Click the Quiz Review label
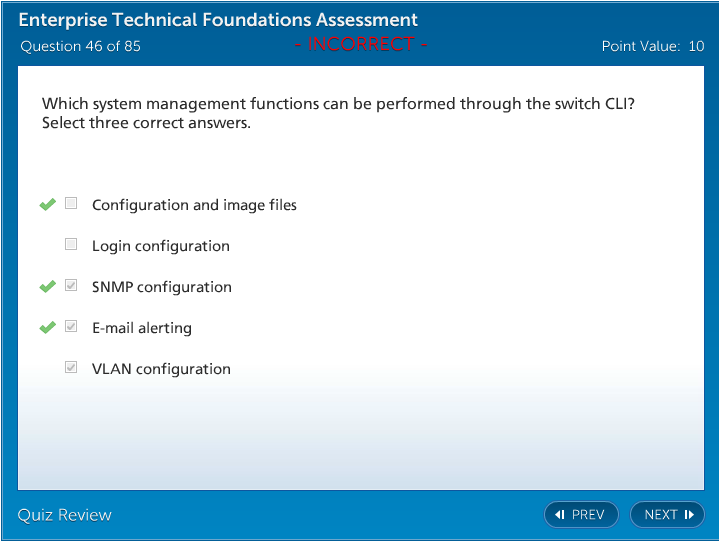 [65, 515]
